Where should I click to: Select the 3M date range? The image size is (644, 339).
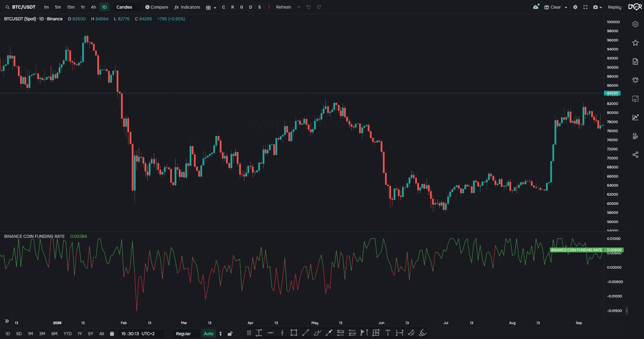(42, 334)
